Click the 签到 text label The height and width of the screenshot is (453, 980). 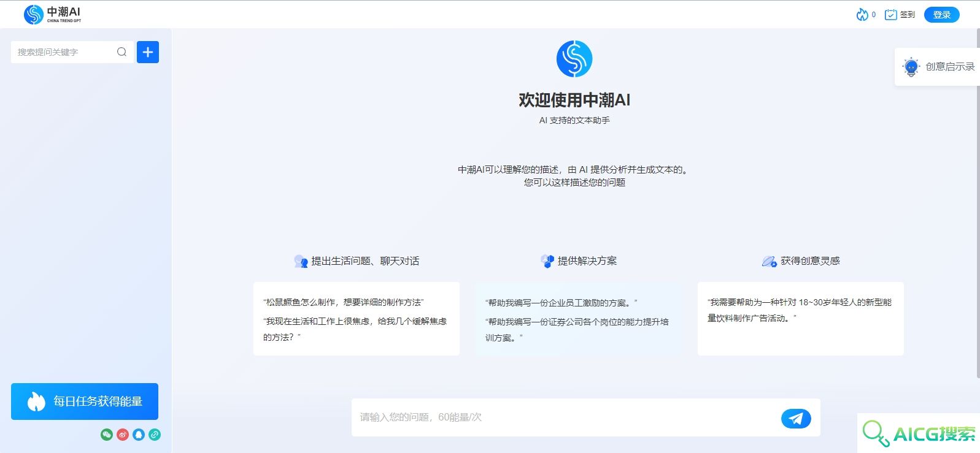coord(908,15)
